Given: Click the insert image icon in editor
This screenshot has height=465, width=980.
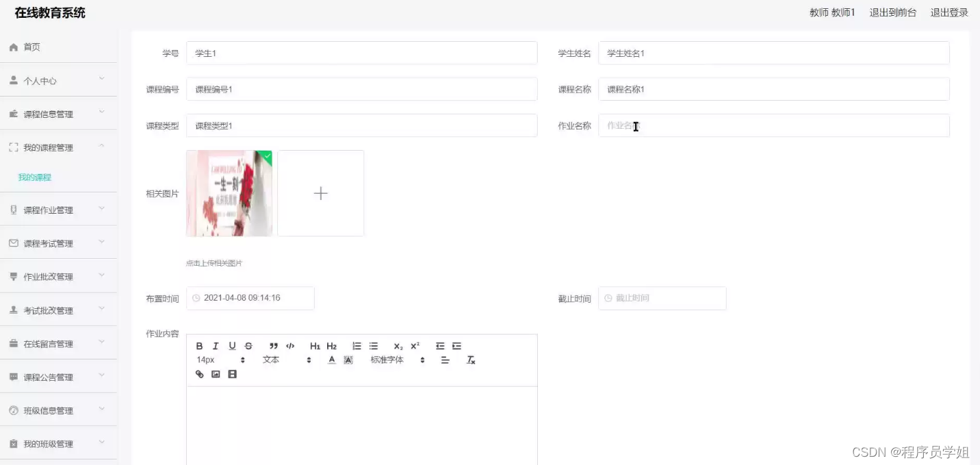Looking at the screenshot, I should [216, 374].
